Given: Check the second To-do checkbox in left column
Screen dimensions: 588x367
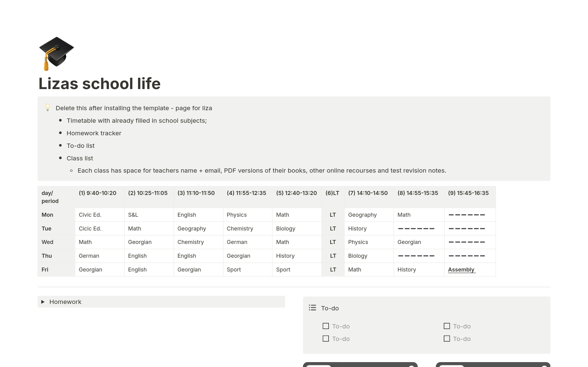Looking at the screenshot, I should 326,339.
